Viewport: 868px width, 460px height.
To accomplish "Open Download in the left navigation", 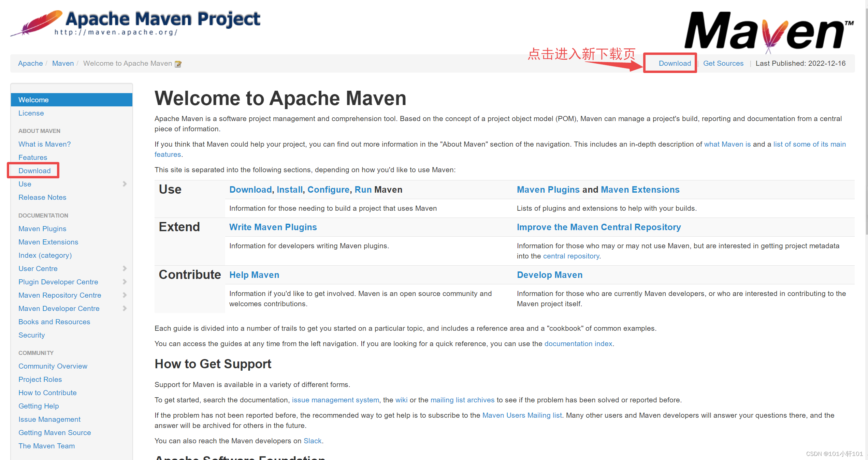I will 34,171.
